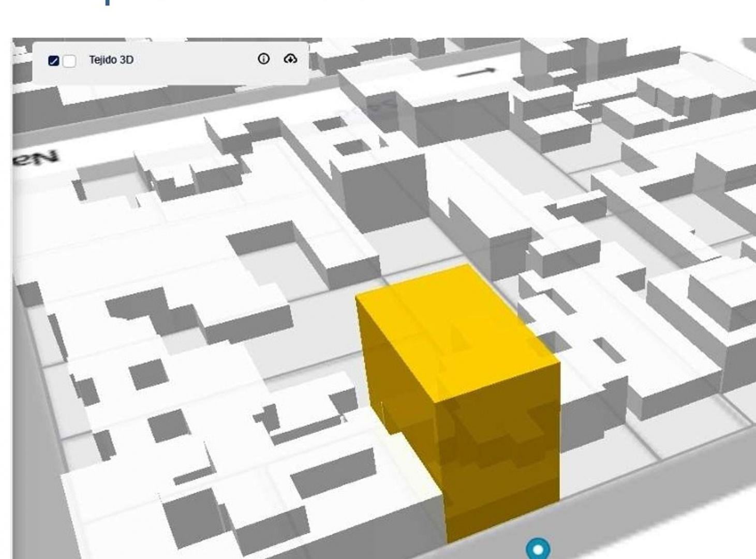This screenshot has width=756, height=559.
Task: Click the white color swatch beside Tejido 3D
Action: click(x=69, y=61)
